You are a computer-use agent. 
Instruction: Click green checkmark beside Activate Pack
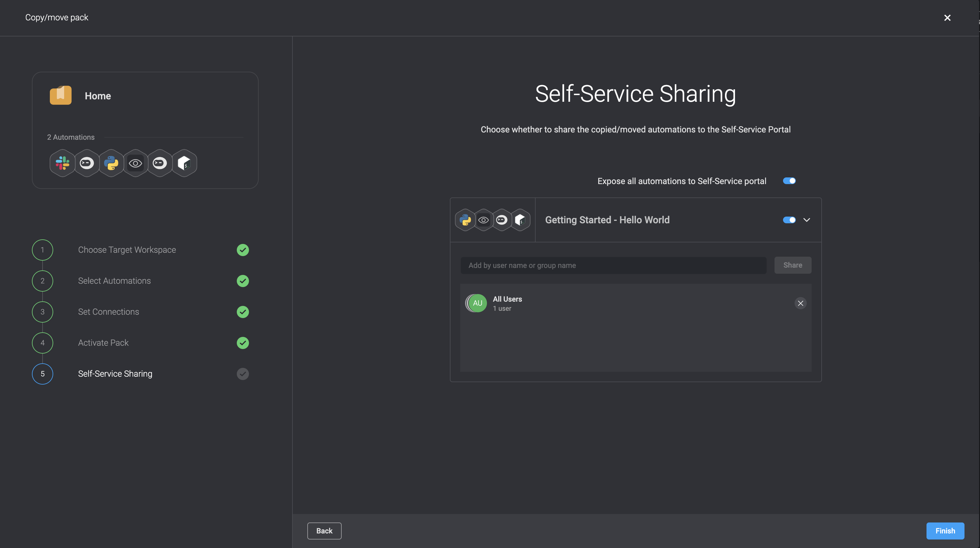tap(243, 343)
